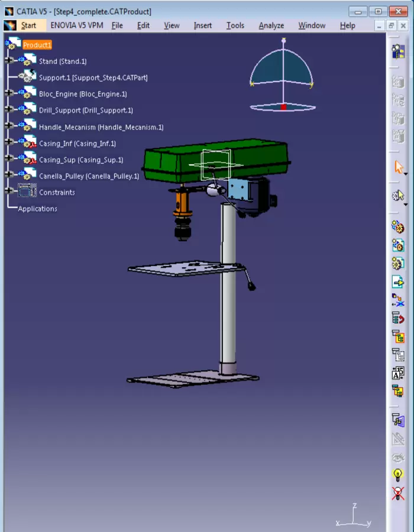Click the CATIA icon left of Start menu
This screenshot has width=414, height=532.
click(10, 25)
